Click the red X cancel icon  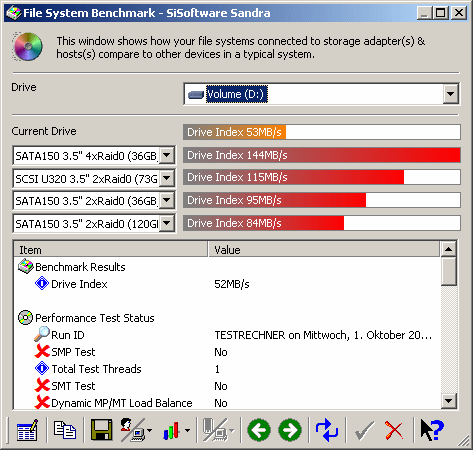[394, 430]
